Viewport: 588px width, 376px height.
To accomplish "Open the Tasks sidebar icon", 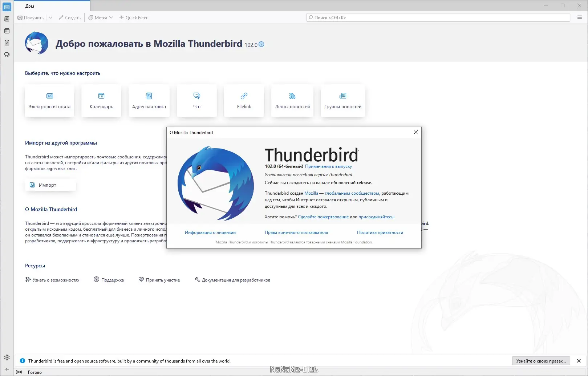I will click(7, 43).
